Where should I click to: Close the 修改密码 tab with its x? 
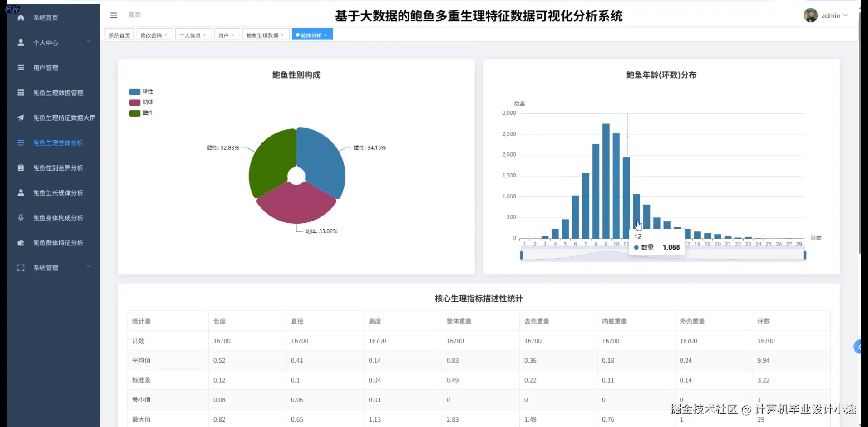tap(166, 35)
